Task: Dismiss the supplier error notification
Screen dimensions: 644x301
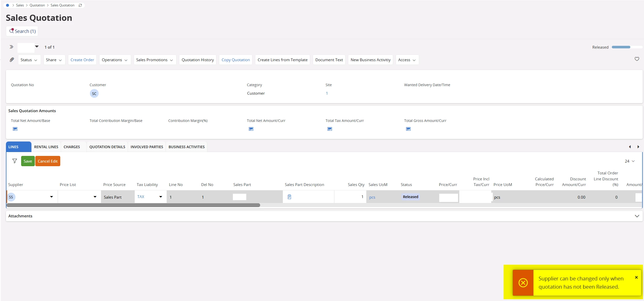Action: 636,277
